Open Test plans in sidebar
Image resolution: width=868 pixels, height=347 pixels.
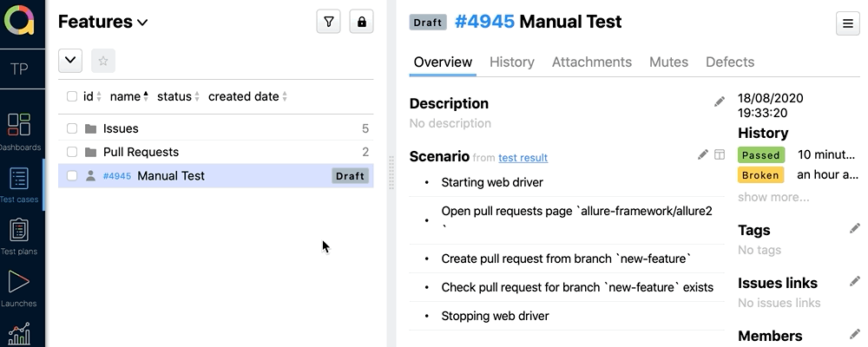point(19,237)
